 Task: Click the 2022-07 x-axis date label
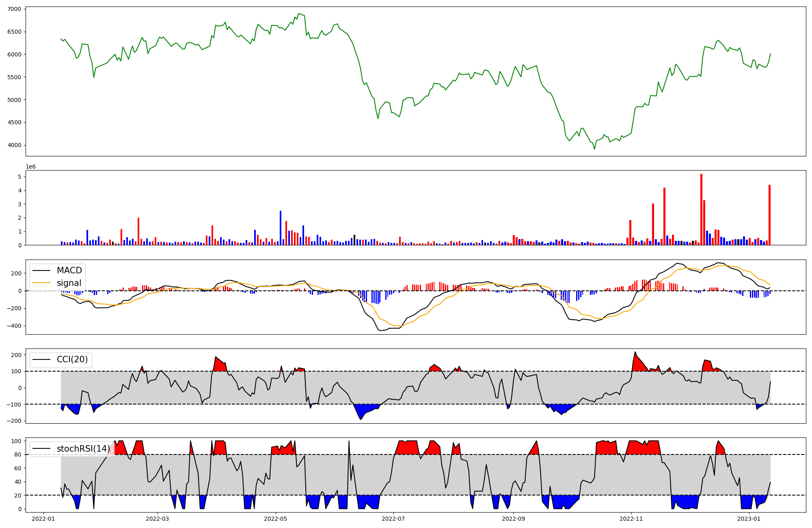393,519
